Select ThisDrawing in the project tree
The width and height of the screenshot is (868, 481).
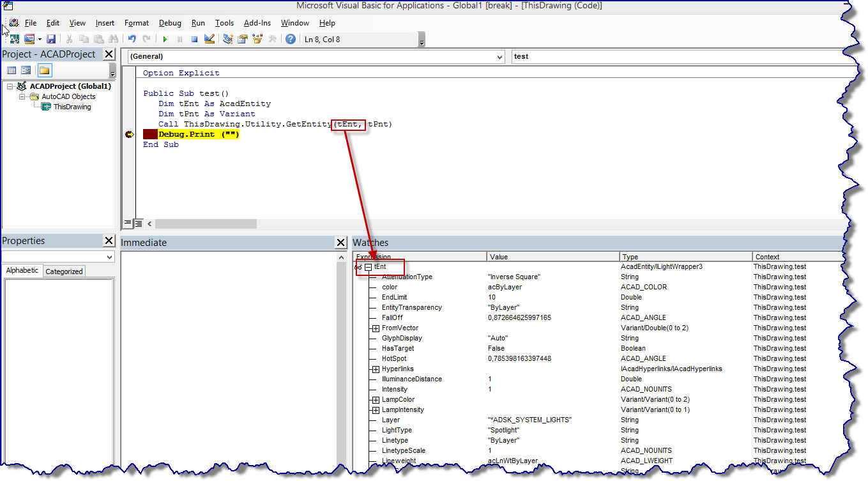pos(72,107)
